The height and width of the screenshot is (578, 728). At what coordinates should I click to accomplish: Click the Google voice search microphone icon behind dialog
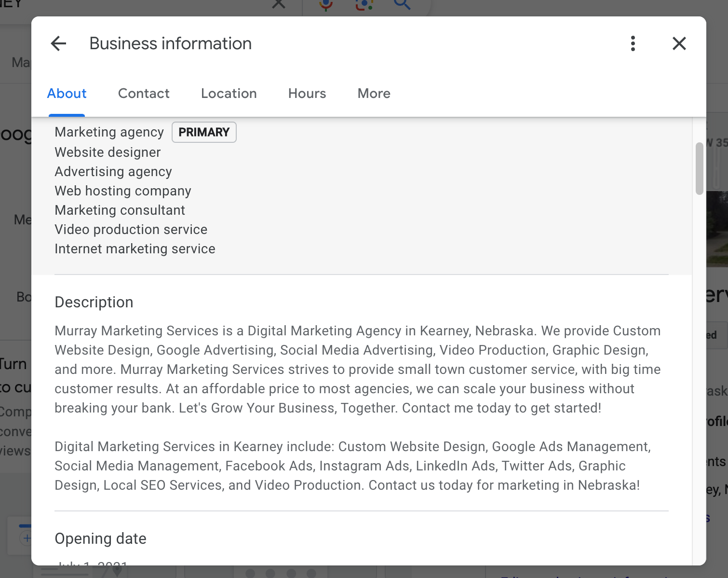(326, 5)
